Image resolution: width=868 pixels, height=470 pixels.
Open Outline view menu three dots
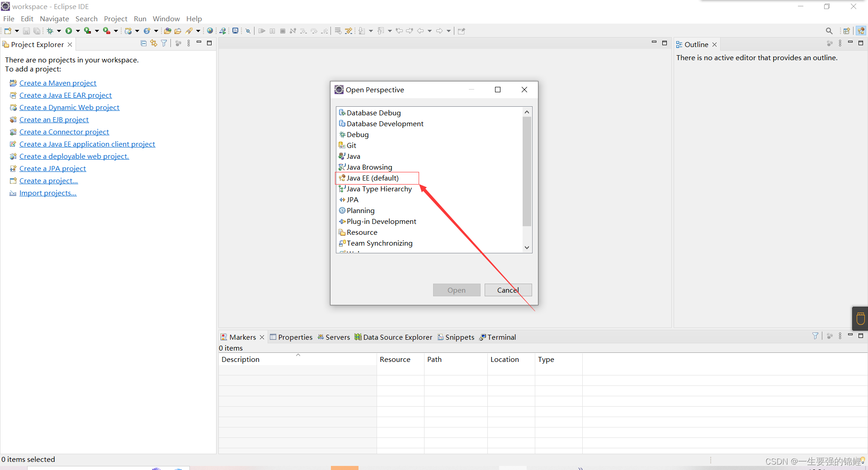click(x=840, y=43)
